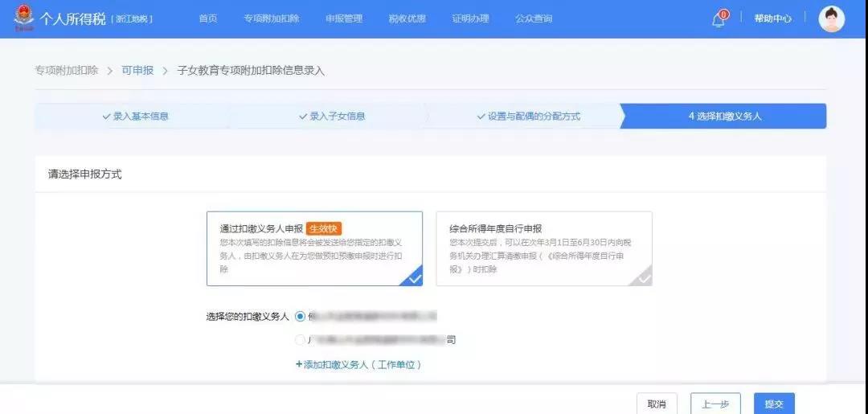Choose 综合所得年度自行申报 declaration option

click(x=543, y=248)
